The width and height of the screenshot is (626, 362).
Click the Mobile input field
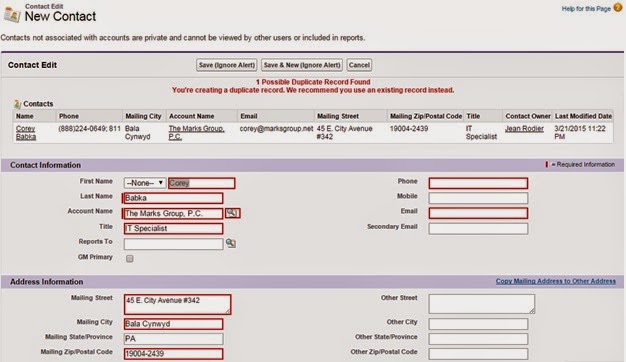[x=478, y=198]
